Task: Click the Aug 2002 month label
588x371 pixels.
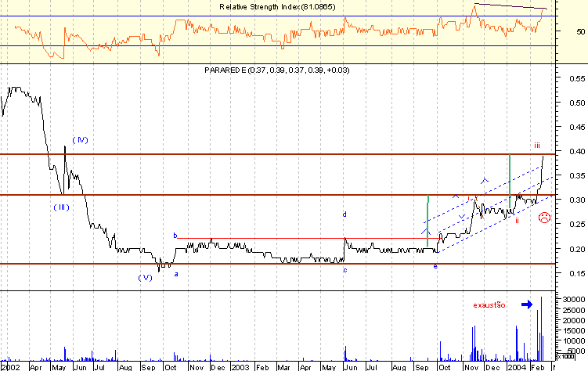Action: [125, 367]
